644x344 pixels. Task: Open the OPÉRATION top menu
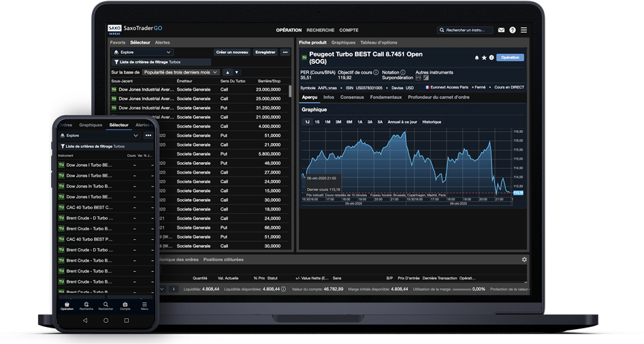[289, 30]
